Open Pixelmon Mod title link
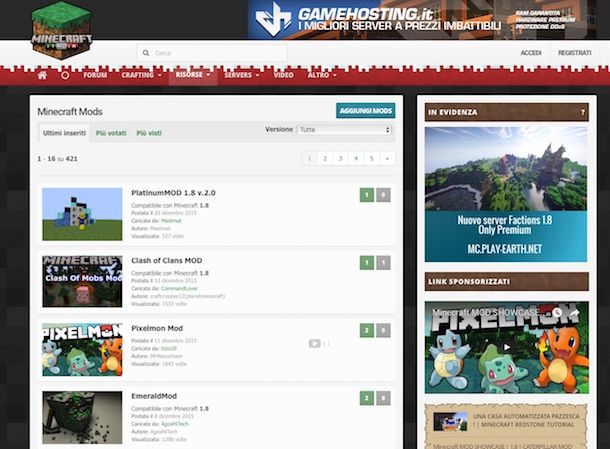Image resolution: width=610 pixels, height=449 pixels. pos(157,328)
